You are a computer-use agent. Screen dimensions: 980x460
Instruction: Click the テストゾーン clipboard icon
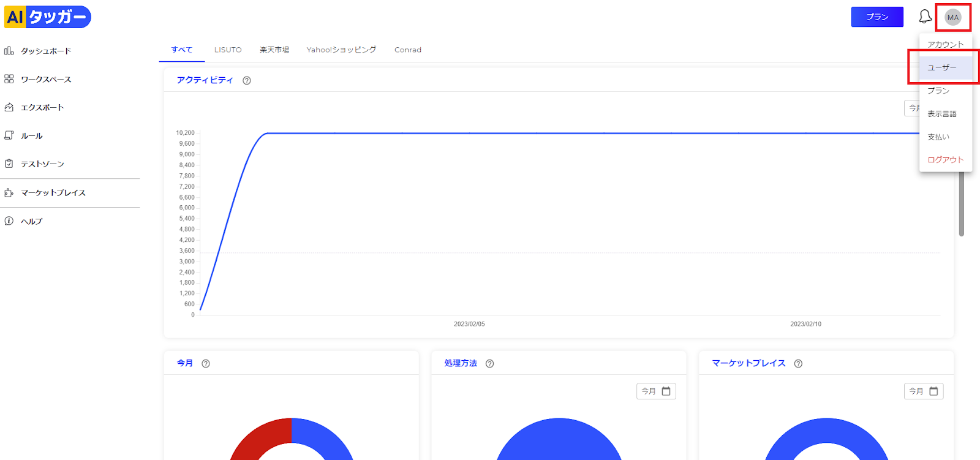(x=9, y=164)
